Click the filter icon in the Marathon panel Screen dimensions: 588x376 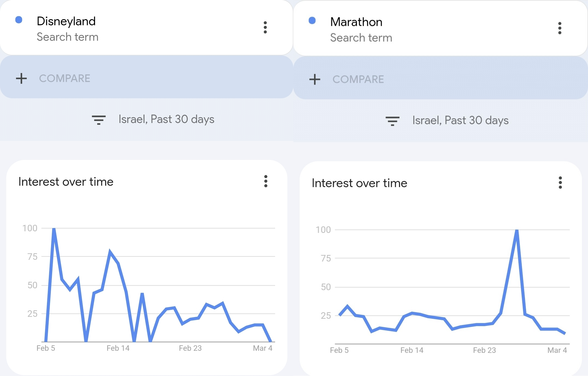(x=392, y=121)
